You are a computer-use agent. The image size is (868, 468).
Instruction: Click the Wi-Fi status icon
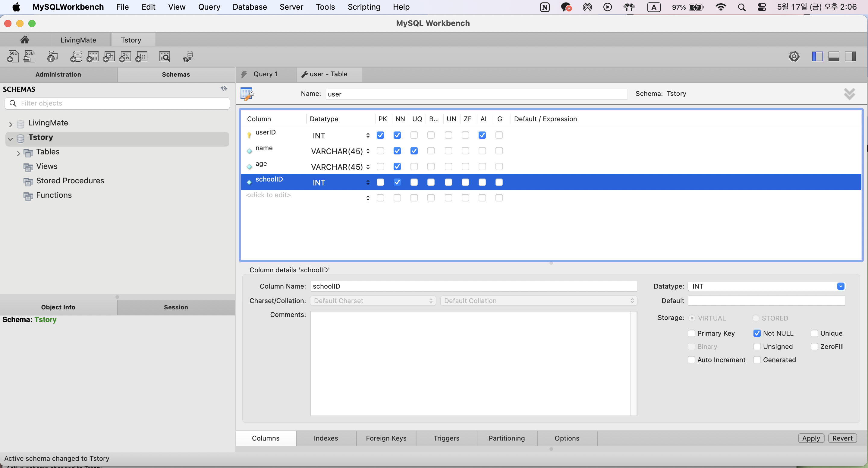click(x=720, y=7)
